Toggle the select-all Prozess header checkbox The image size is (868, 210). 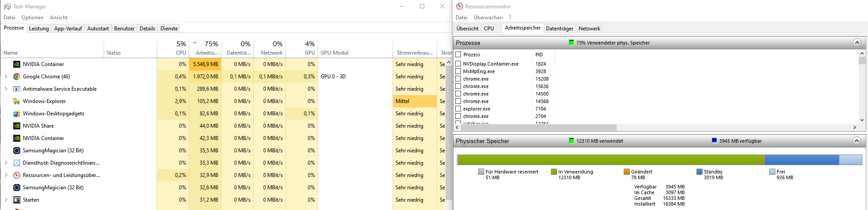[458, 55]
